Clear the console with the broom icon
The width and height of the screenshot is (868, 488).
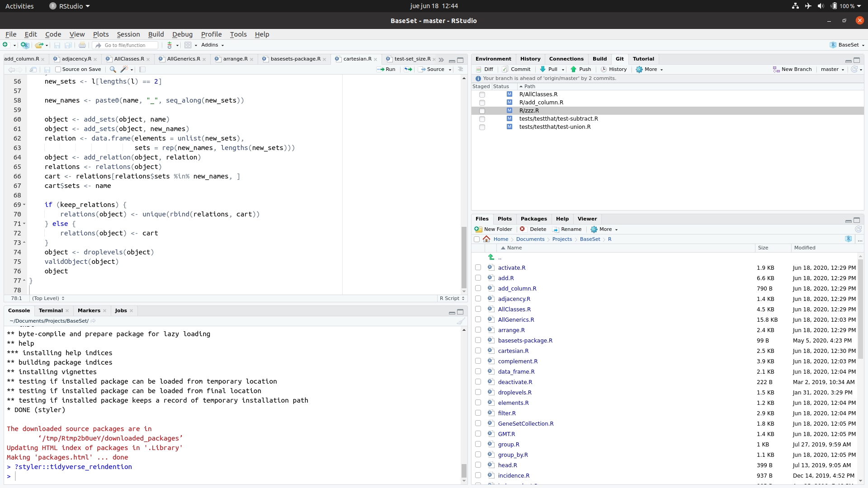pyautogui.click(x=461, y=321)
